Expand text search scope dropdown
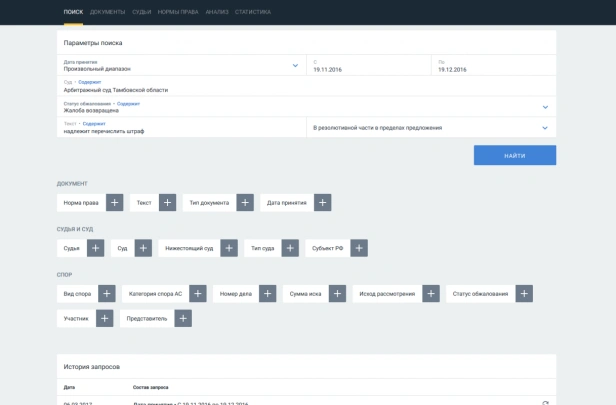Image resolution: width=616 pixels, height=405 pixels. point(545,128)
